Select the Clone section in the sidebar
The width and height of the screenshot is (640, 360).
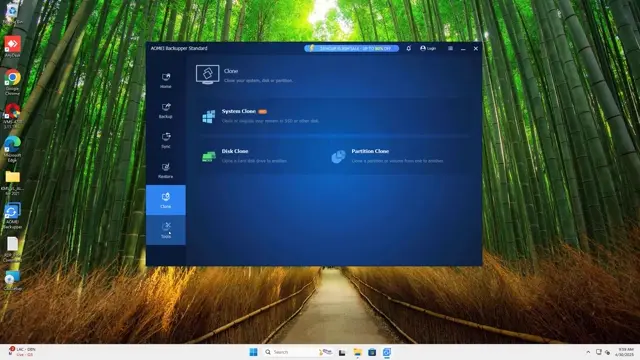[166, 200]
